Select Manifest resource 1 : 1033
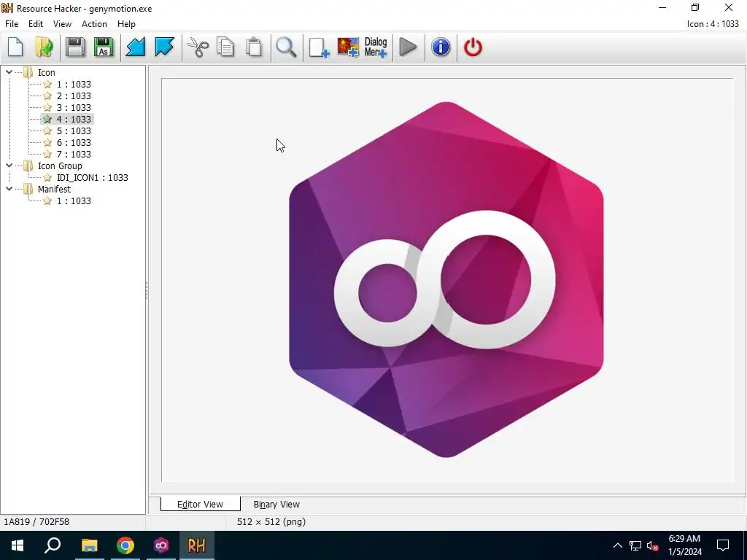The width and height of the screenshot is (747, 560). click(74, 201)
